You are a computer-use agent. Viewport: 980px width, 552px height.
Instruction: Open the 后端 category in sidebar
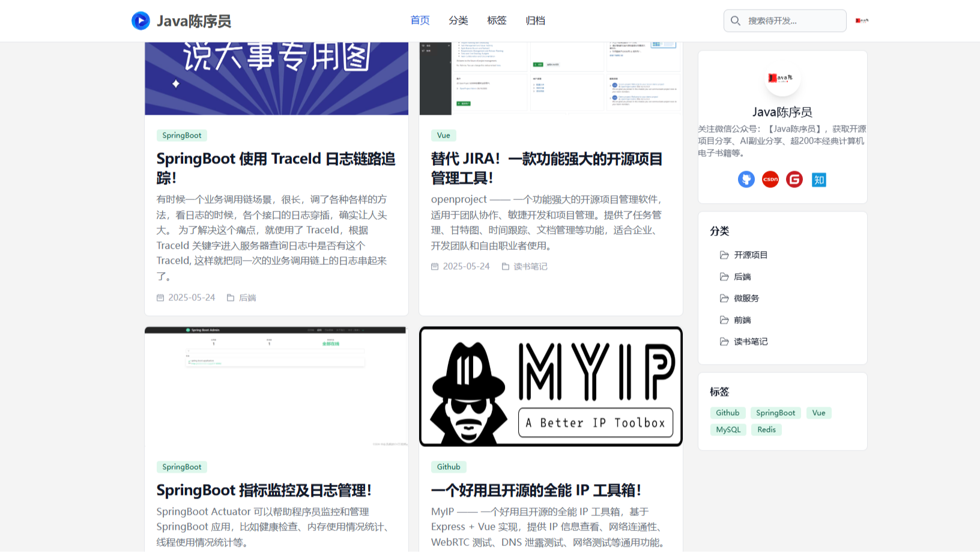742,277
